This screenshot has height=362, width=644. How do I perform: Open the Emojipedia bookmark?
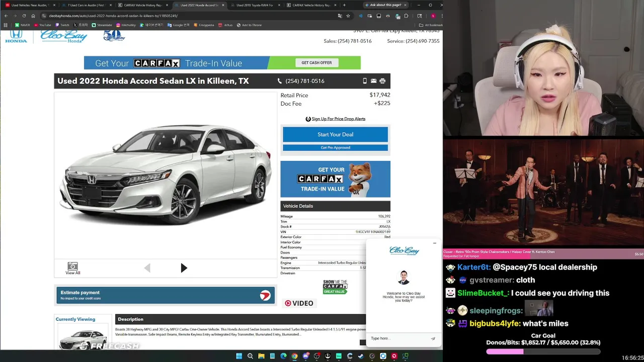(204, 25)
